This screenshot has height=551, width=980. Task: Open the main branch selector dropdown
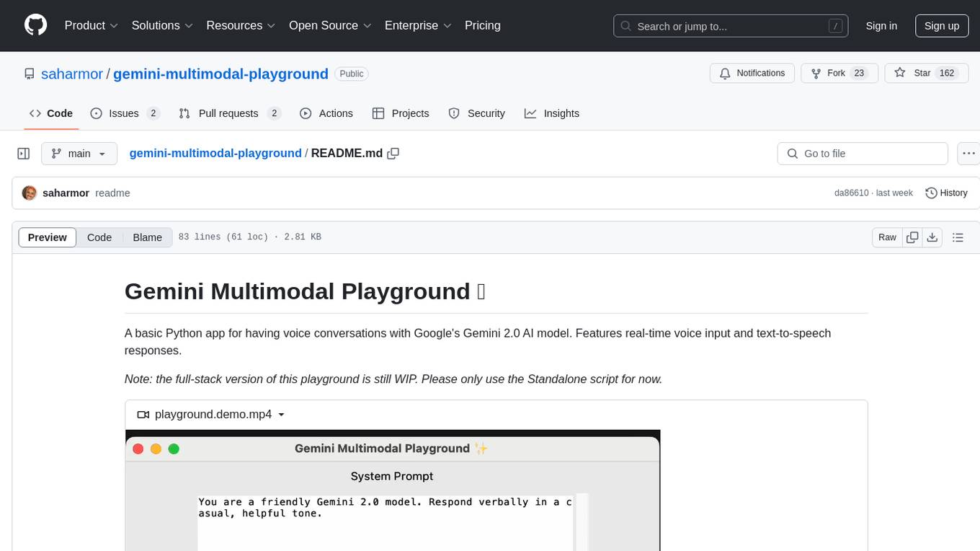coord(79,154)
